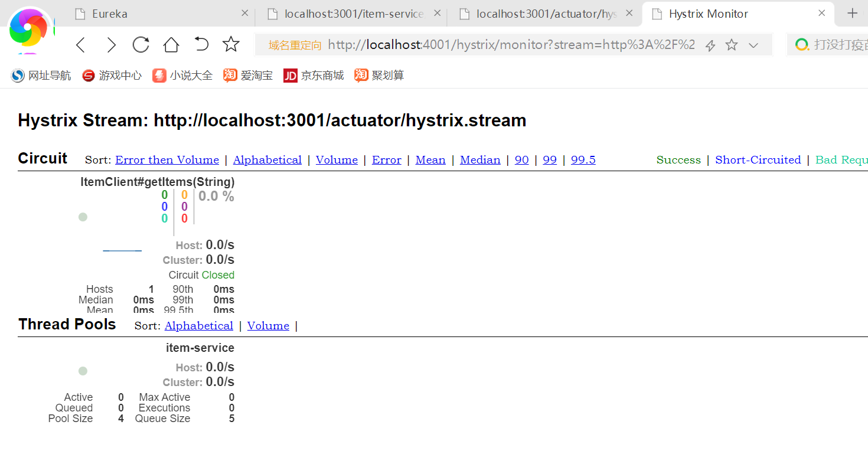Open the 京东商城 JD bookmark
868x451 pixels.
313,75
